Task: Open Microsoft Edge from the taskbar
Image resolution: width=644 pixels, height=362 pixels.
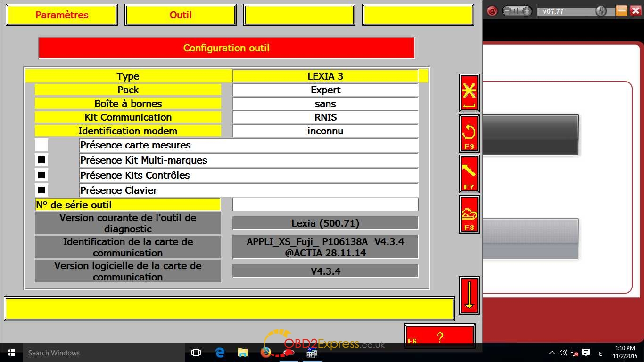Action: point(220,353)
